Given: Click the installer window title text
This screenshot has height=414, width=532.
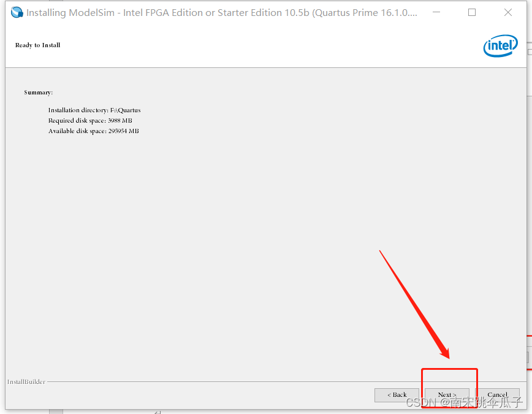Looking at the screenshot, I should 222,12.
